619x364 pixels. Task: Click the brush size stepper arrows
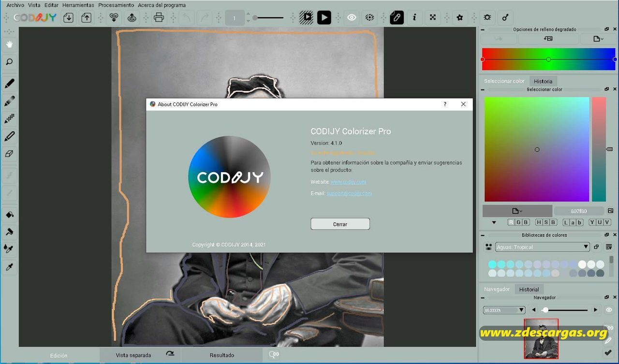(248, 18)
